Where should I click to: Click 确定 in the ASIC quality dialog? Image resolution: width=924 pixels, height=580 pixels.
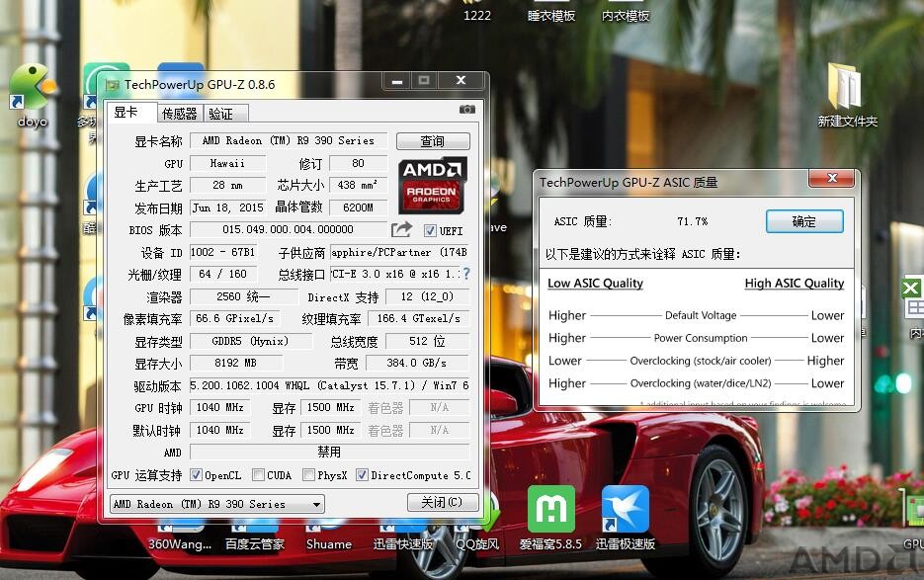point(804,221)
